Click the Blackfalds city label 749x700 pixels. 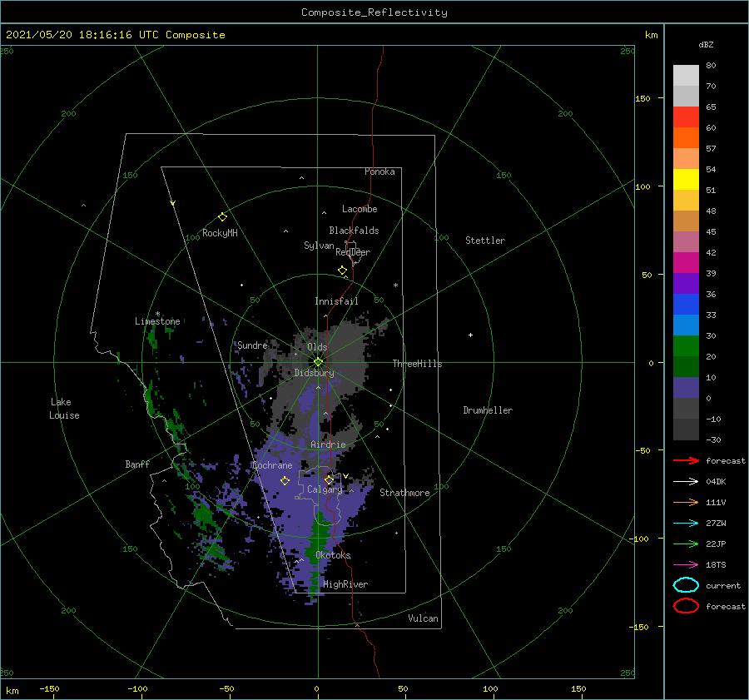point(354,231)
